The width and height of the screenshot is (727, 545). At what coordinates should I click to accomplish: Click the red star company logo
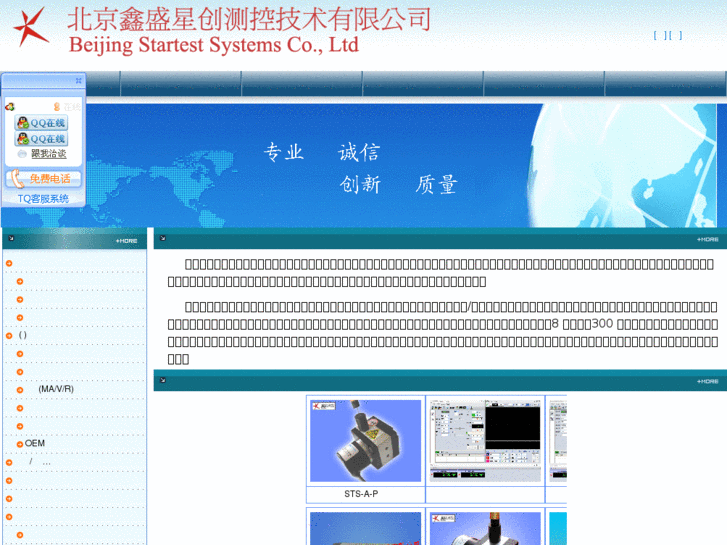click(x=32, y=27)
